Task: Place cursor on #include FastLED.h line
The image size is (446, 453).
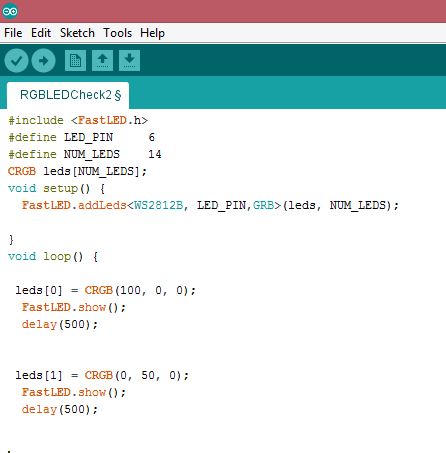Action: click(78, 120)
